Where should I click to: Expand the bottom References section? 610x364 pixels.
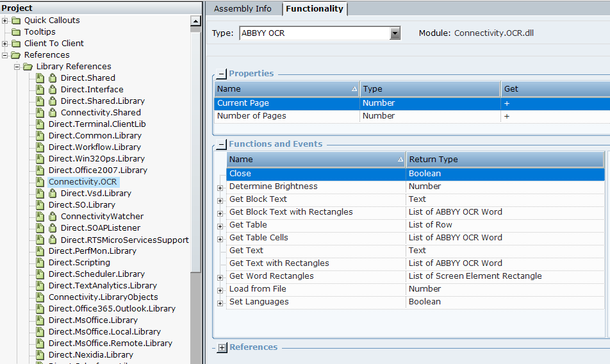click(x=222, y=347)
